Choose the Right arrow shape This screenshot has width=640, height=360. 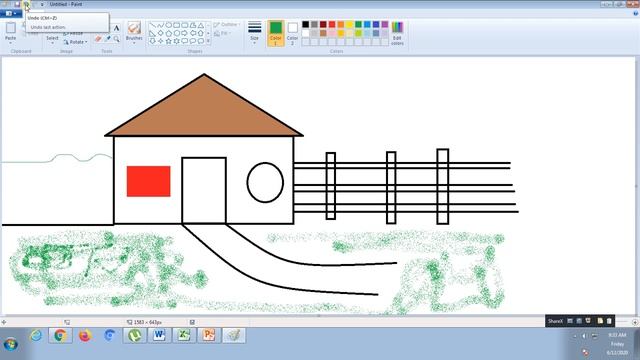[184, 33]
